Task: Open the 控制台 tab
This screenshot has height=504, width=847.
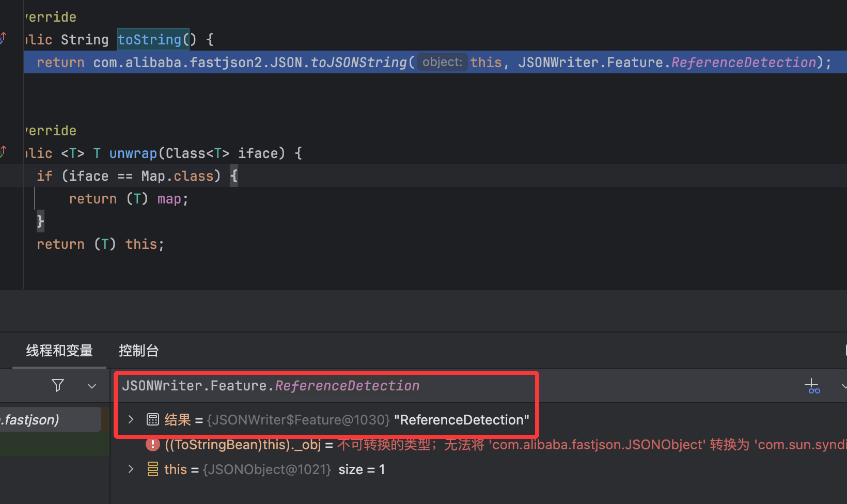Action: 138,351
